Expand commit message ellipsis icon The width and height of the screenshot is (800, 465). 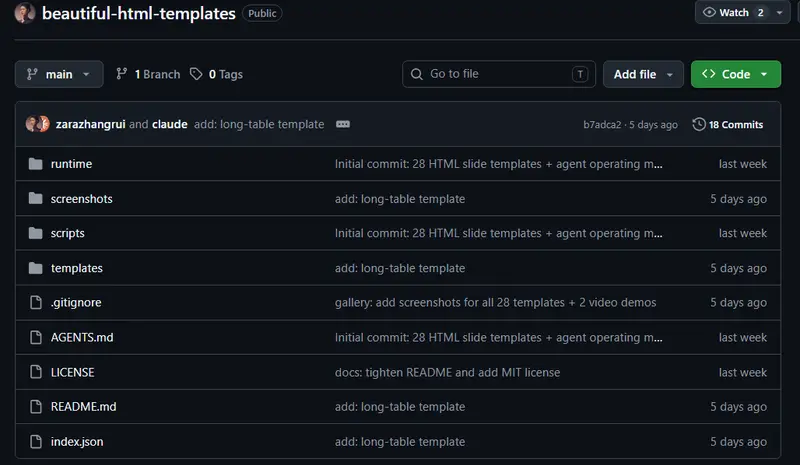(343, 124)
